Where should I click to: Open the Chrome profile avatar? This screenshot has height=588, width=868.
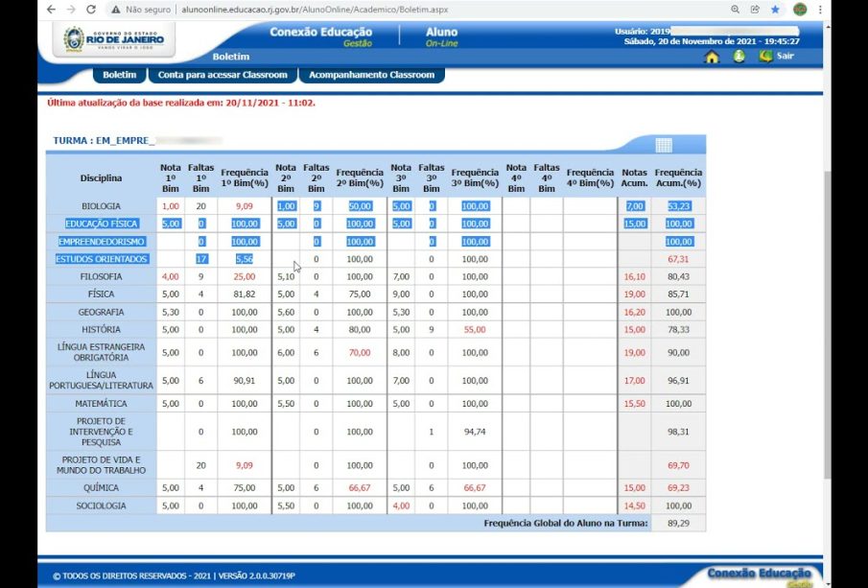[800, 9]
